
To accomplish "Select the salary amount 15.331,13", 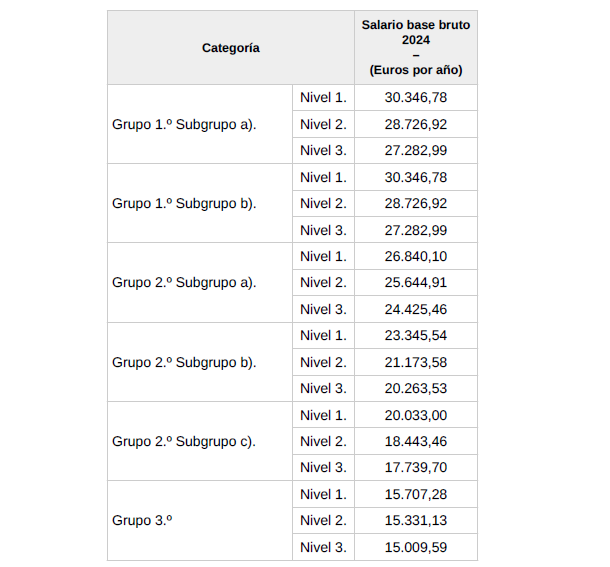I will (x=415, y=520).
